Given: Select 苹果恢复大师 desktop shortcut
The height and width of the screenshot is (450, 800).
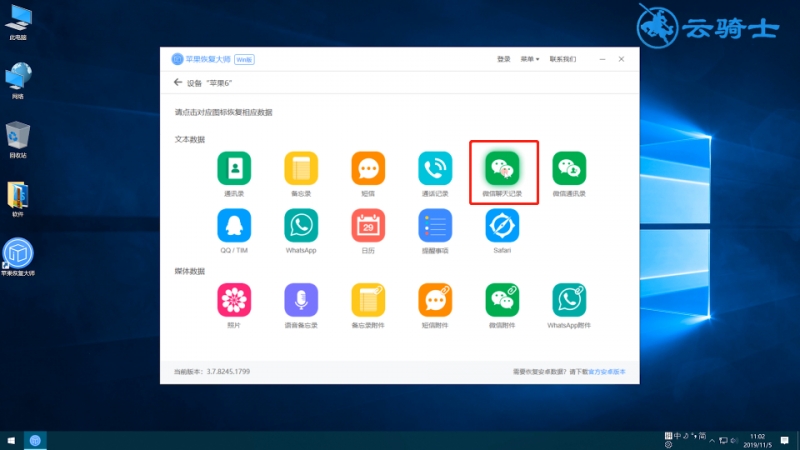Looking at the screenshot, I should 18,257.
